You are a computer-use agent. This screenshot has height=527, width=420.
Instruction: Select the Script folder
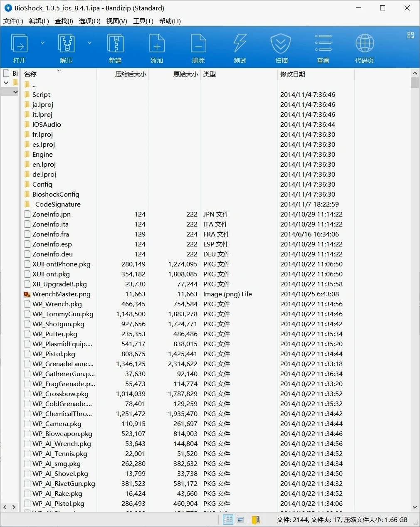(41, 95)
